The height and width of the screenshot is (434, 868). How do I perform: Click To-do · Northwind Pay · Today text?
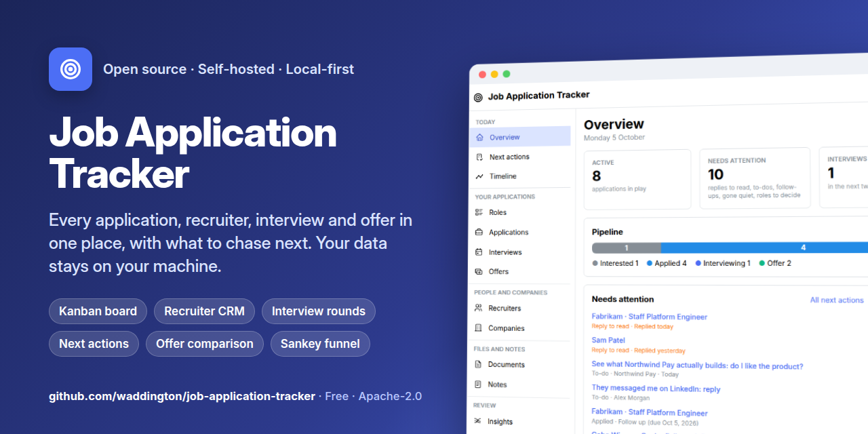[635, 374]
